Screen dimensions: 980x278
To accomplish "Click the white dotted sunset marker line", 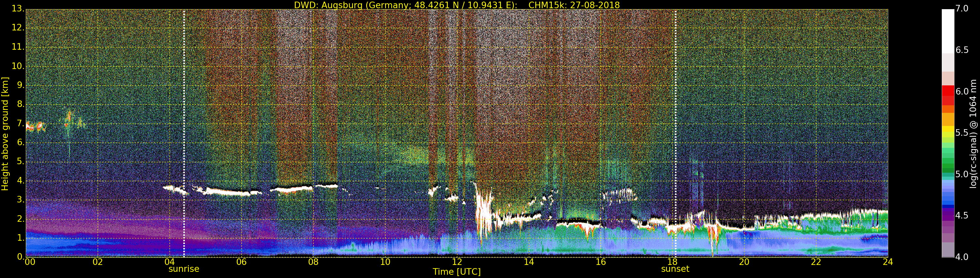I will [x=676, y=133].
